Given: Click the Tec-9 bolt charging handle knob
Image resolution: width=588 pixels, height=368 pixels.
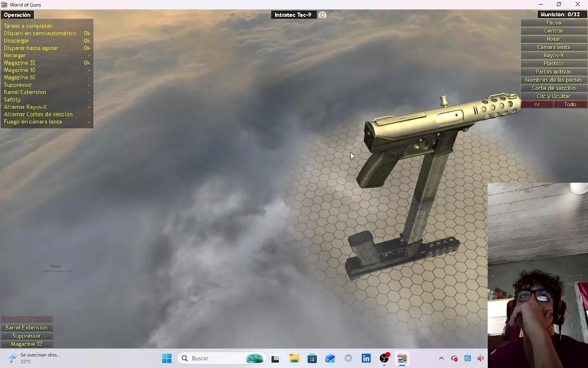Looking at the screenshot, I should pyautogui.click(x=444, y=101).
